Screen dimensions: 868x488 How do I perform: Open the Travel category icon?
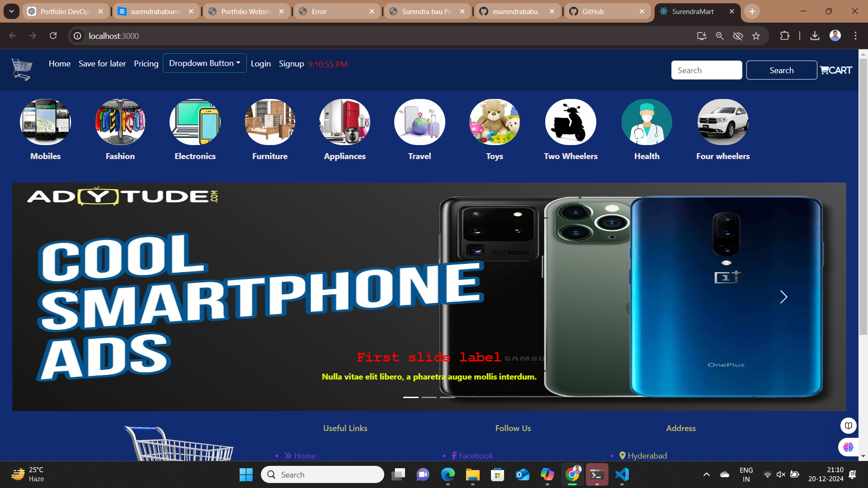tap(420, 122)
